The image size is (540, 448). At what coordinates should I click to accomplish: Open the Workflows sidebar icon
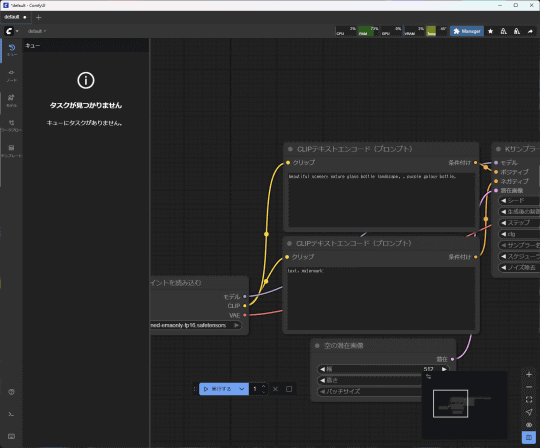pos(11,126)
